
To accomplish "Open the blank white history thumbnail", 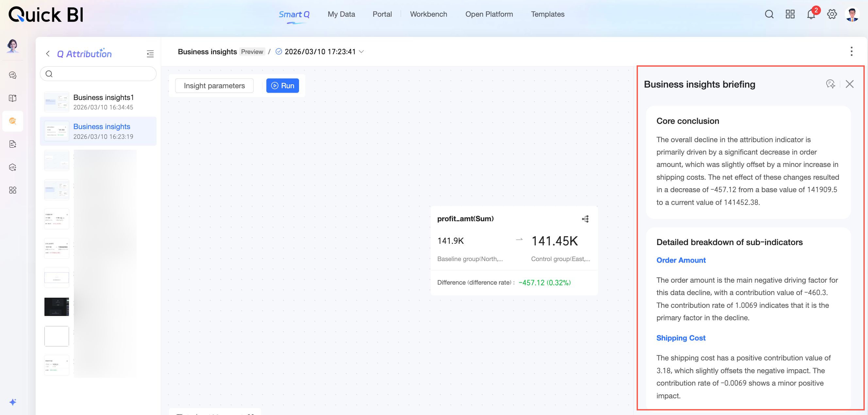I will 57,336.
